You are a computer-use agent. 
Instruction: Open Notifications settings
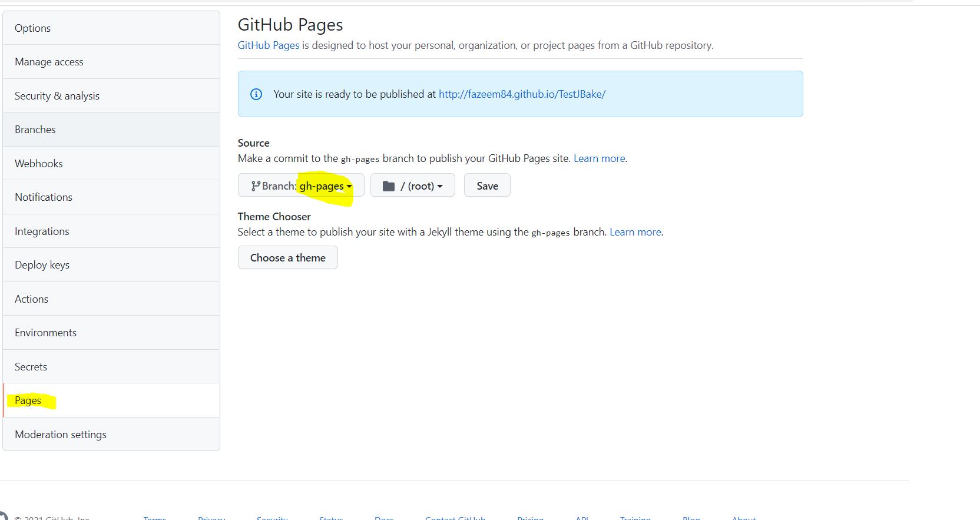tap(111, 197)
